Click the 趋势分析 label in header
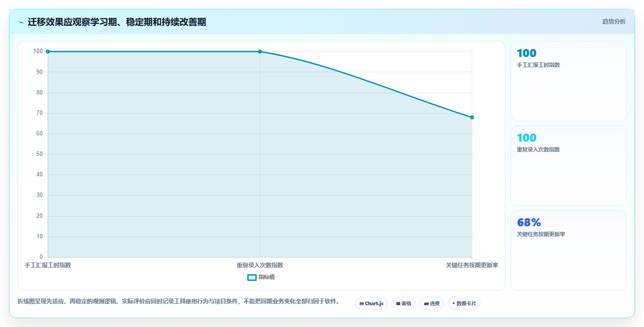Image resolution: width=644 pixels, height=327 pixels. (614, 21)
